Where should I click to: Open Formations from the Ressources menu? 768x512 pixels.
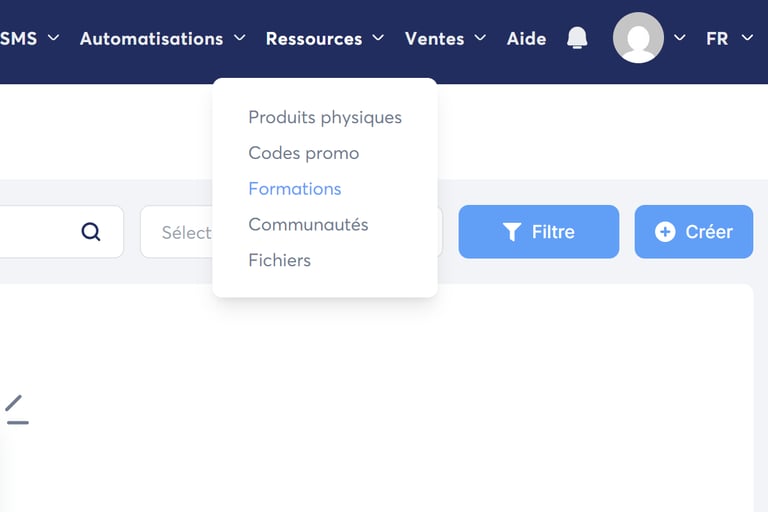click(x=295, y=189)
